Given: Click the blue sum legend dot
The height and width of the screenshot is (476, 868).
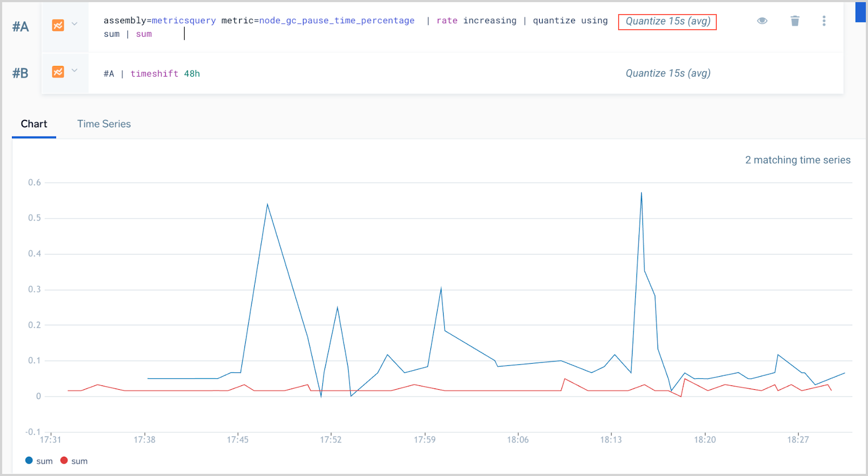Looking at the screenshot, I should pyautogui.click(x=29, y=460).
